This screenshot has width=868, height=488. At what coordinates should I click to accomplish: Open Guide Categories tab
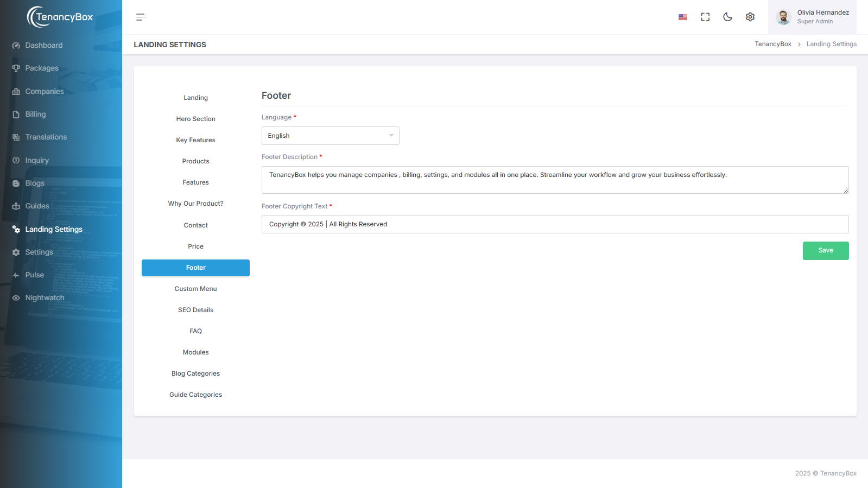[x=195, y=395]
